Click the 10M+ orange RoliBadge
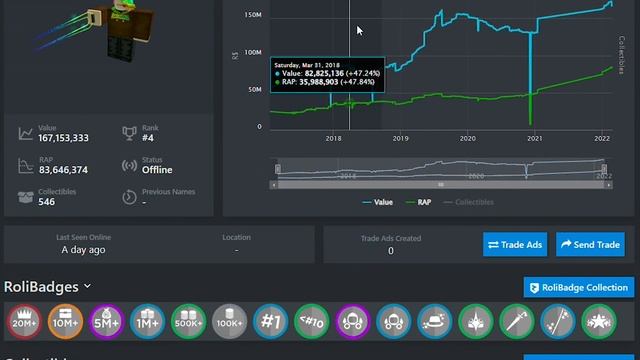640x360 pixels. (x=65, y=322)
